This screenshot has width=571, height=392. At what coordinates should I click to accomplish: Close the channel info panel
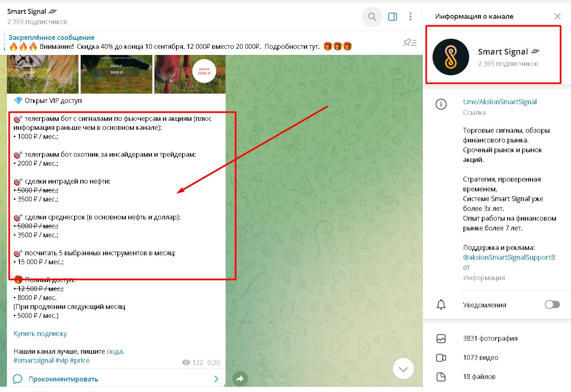click(x=558, y=16)
